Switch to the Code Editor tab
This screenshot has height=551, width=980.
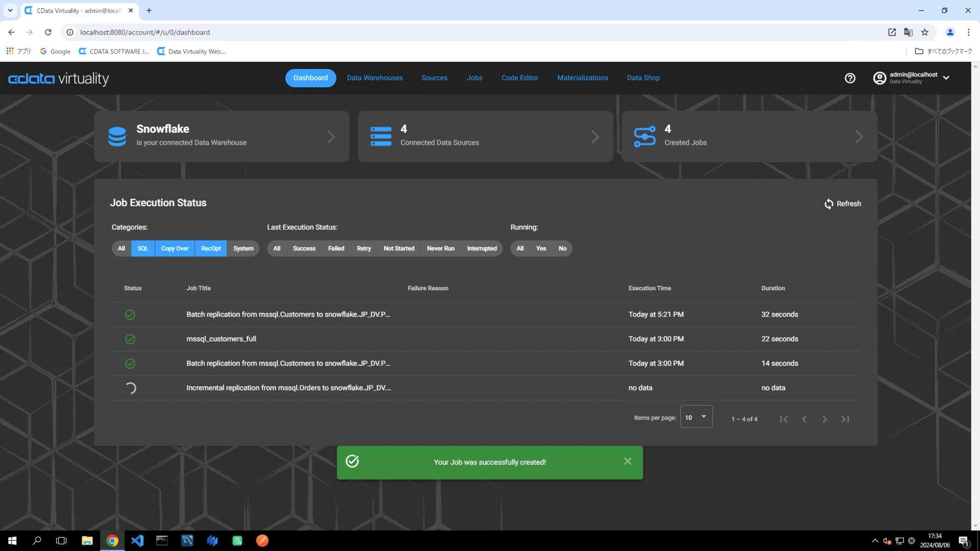[x=520, y=78]
